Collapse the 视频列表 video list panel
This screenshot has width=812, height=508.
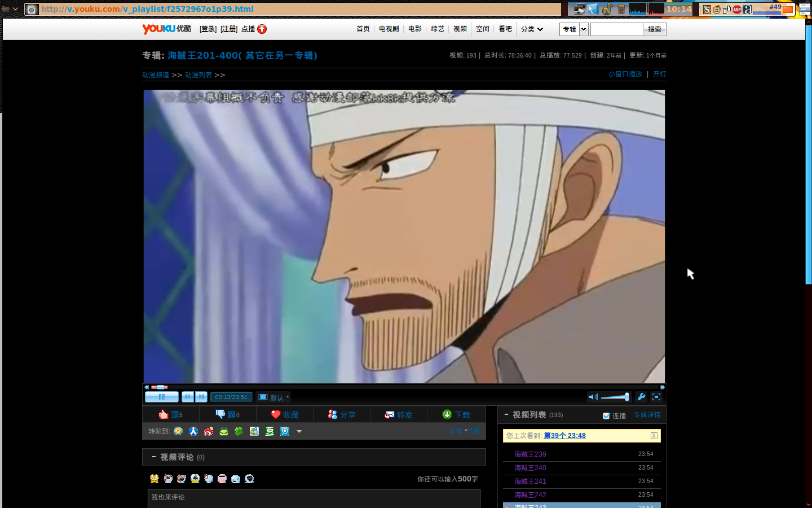click(x=506, y=414)
